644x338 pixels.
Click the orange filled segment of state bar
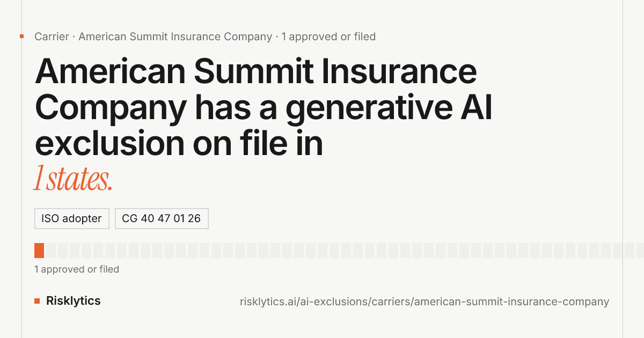[x=39, y=251]
